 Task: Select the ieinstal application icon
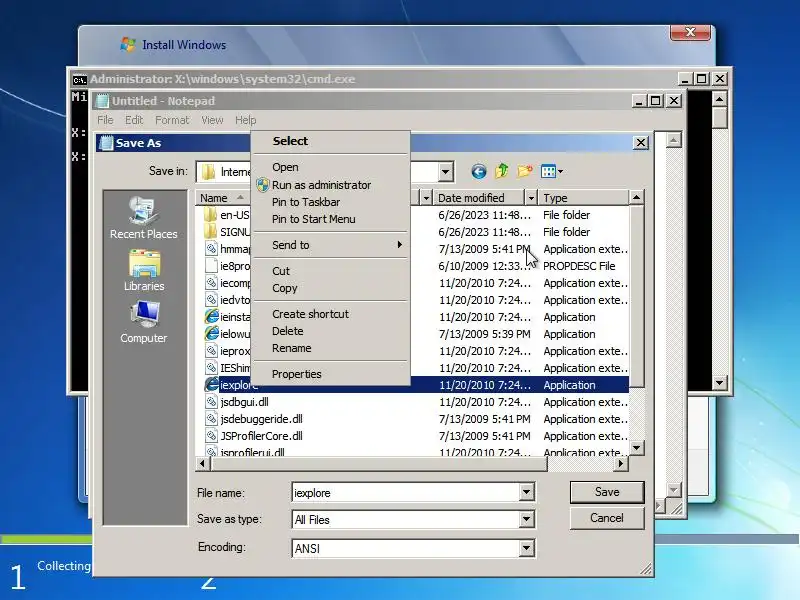tap(211, 317)
